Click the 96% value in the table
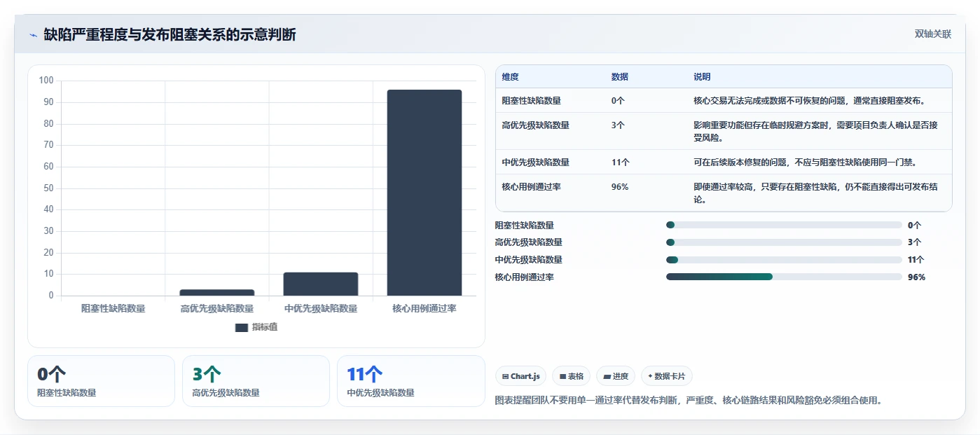The width and height of the screenshot is (980, 435). click(619, 187)
